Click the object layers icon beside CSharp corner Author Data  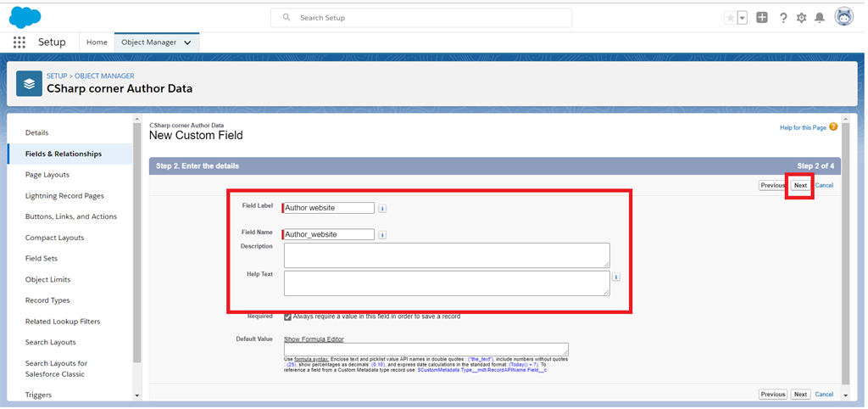click(30, 84)
